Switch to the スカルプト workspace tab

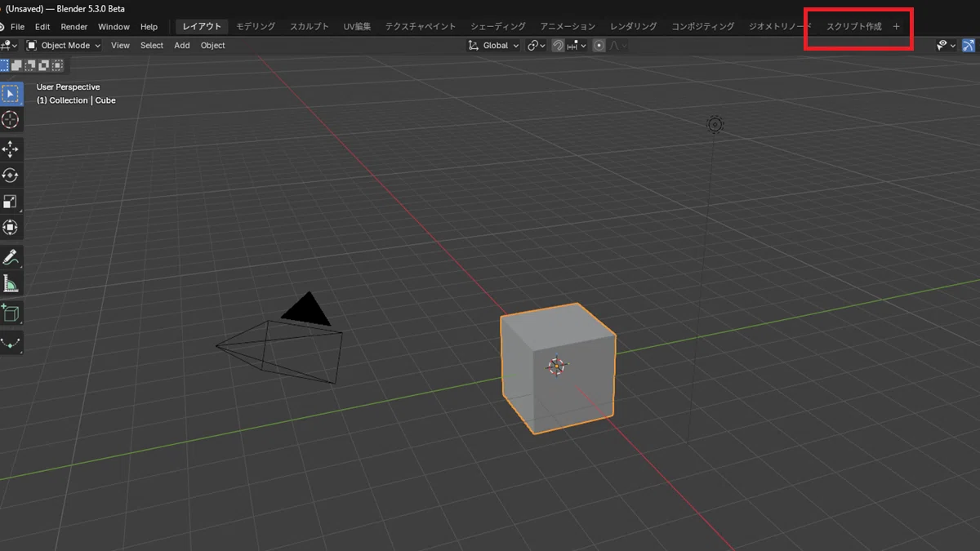[x=310, y=27]
